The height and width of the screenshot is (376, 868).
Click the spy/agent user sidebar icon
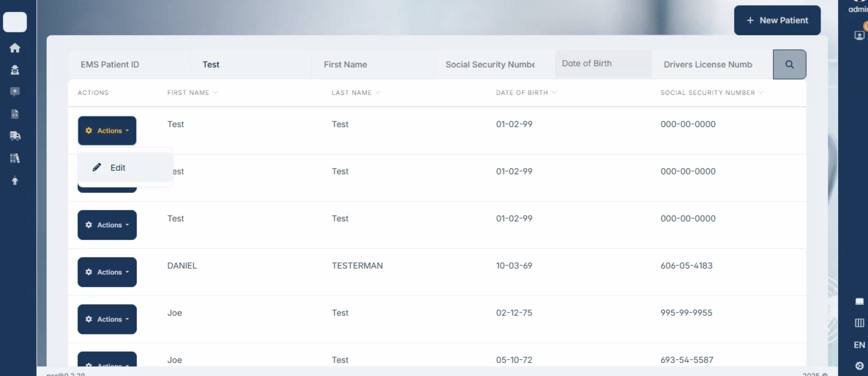(15, 70)
